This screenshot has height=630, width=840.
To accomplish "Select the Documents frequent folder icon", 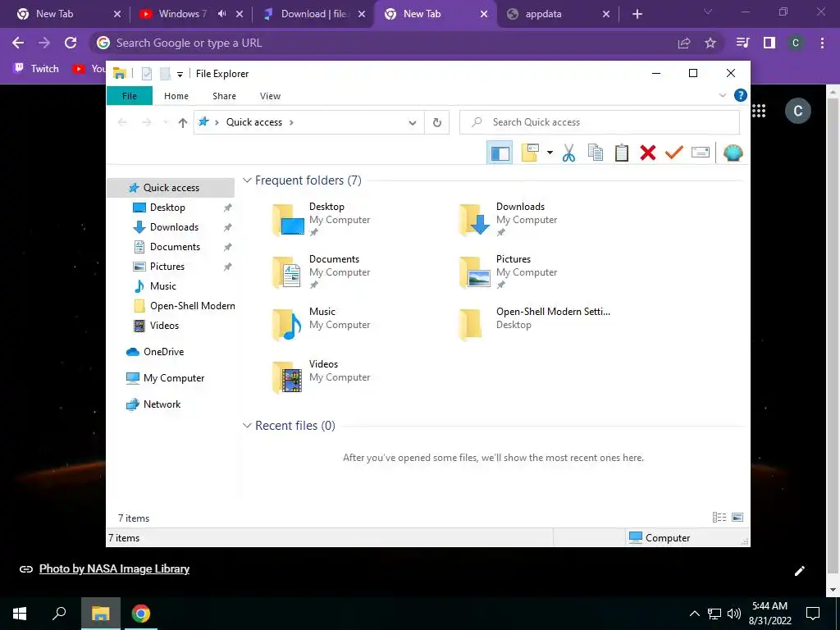I will [x=288, y=272].
